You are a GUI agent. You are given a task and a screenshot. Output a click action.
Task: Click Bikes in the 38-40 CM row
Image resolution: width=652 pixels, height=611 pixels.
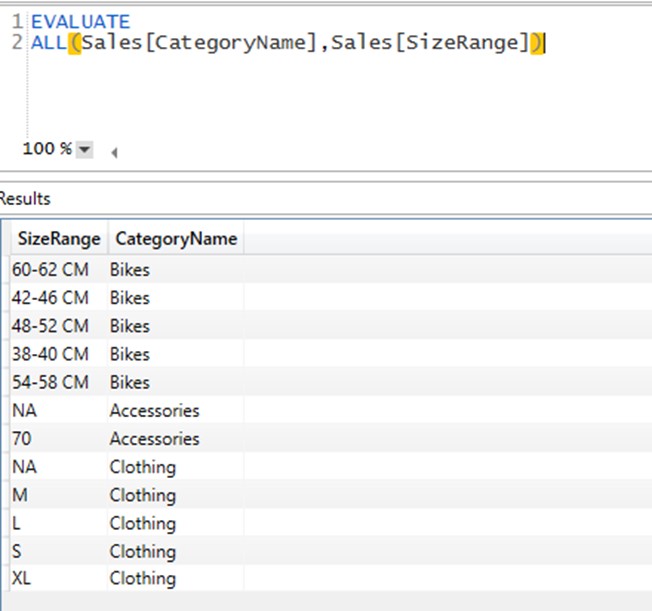pyautogui.click(x=130, y=354)
